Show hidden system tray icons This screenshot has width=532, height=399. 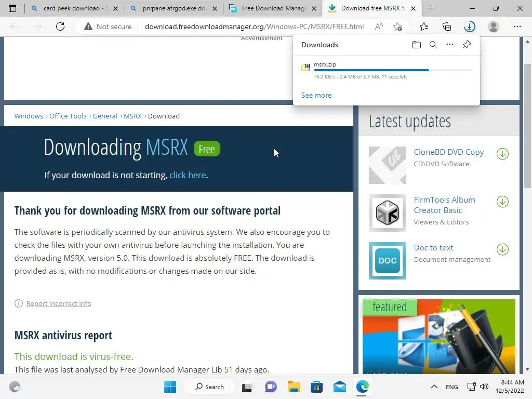[x=434, y=387]
